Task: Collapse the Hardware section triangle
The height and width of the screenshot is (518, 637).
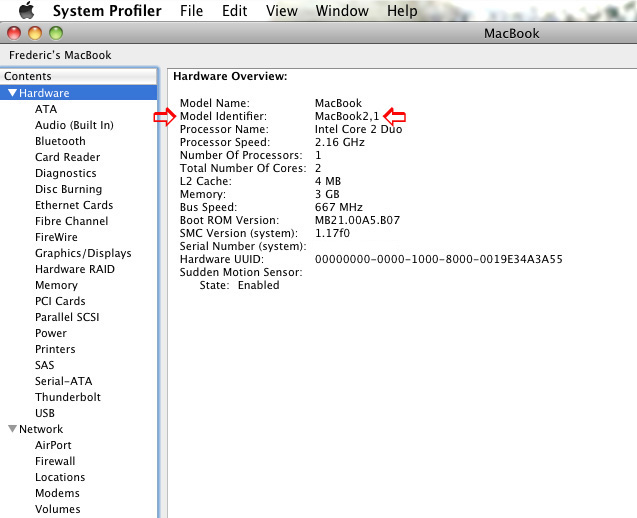Action: tap(13, 93)
